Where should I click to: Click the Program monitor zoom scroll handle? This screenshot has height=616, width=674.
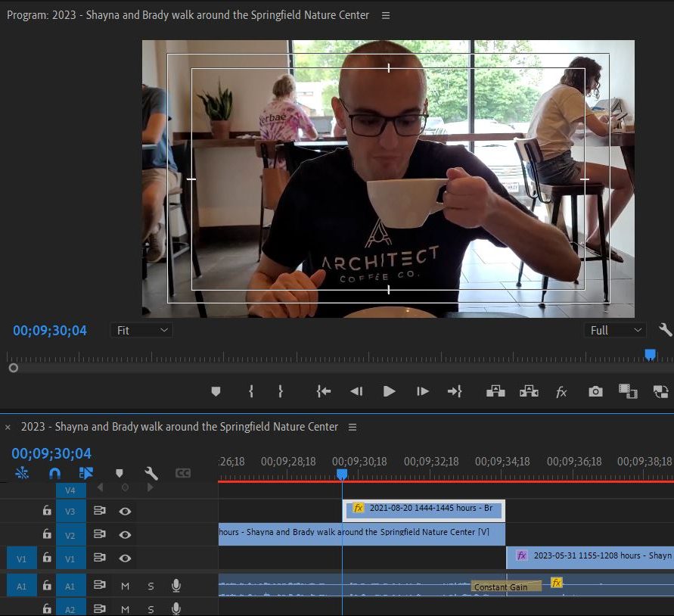point(14,368)
